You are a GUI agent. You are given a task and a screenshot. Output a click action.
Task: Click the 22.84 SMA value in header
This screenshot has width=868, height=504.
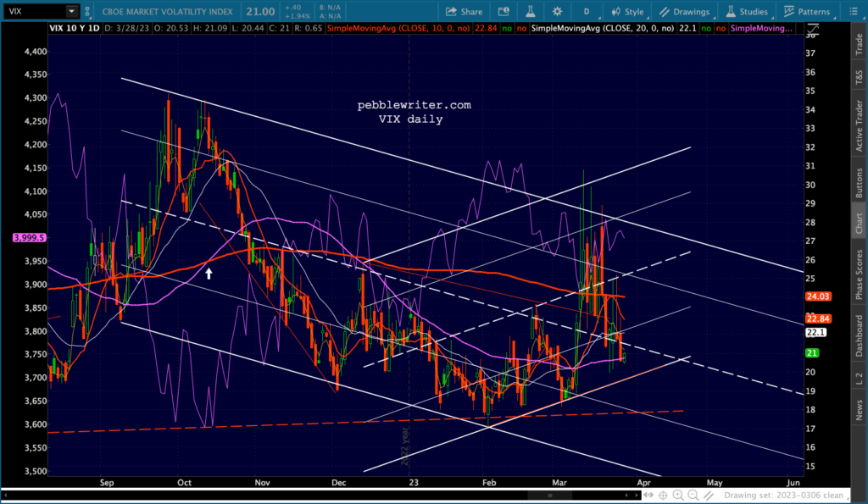point(486,28)
